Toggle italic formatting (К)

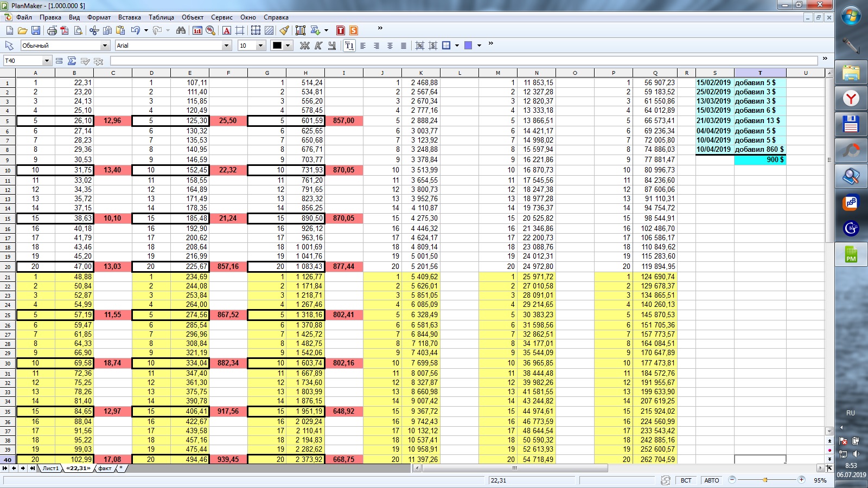(x=318, y=46)
